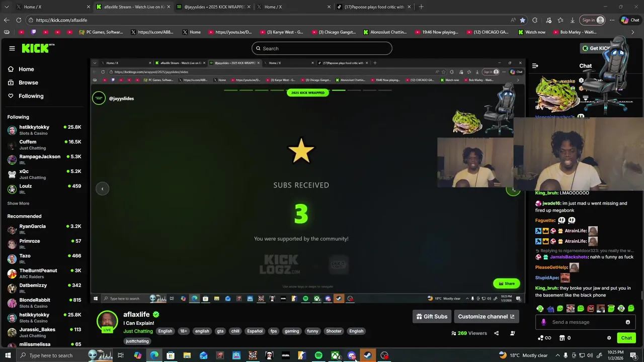Click the Share button in streamed video
The image size is (644, 362).
click(x=506, y=284)
